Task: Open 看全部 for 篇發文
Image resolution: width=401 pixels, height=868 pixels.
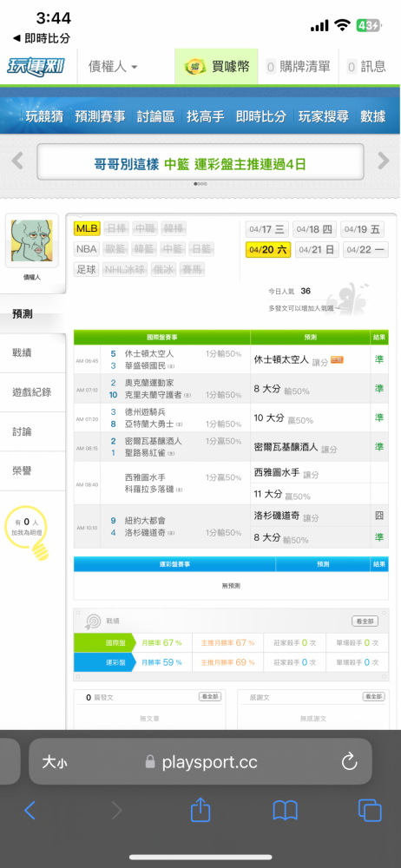Action: pos(210,698)
